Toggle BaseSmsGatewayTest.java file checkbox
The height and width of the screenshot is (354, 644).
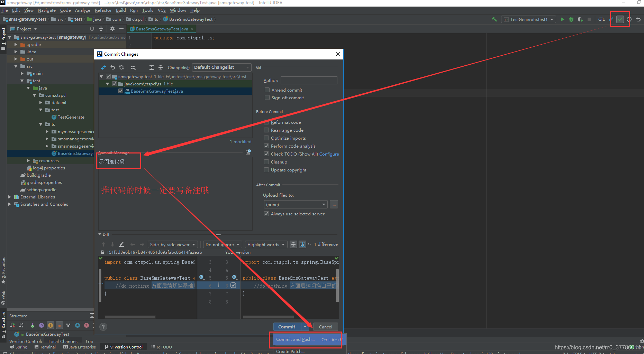coord(121,91)
